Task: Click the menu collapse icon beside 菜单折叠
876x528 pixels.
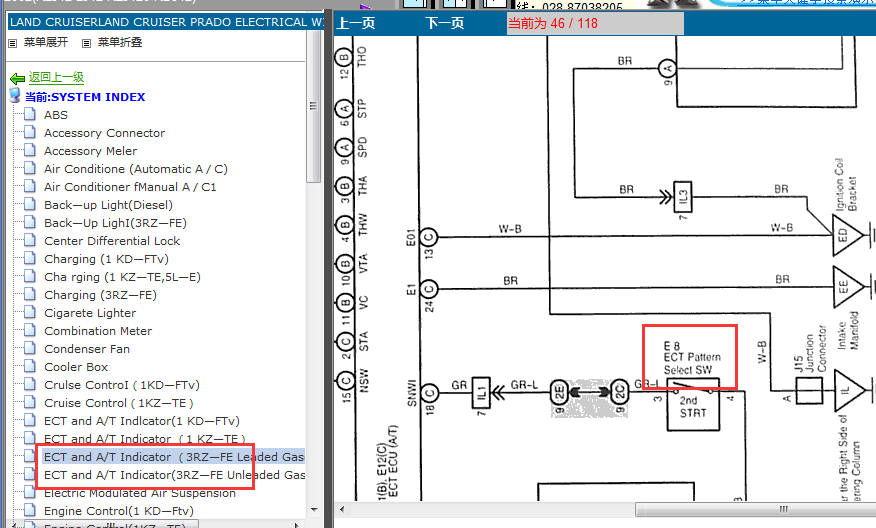Action: click(86, 43)
